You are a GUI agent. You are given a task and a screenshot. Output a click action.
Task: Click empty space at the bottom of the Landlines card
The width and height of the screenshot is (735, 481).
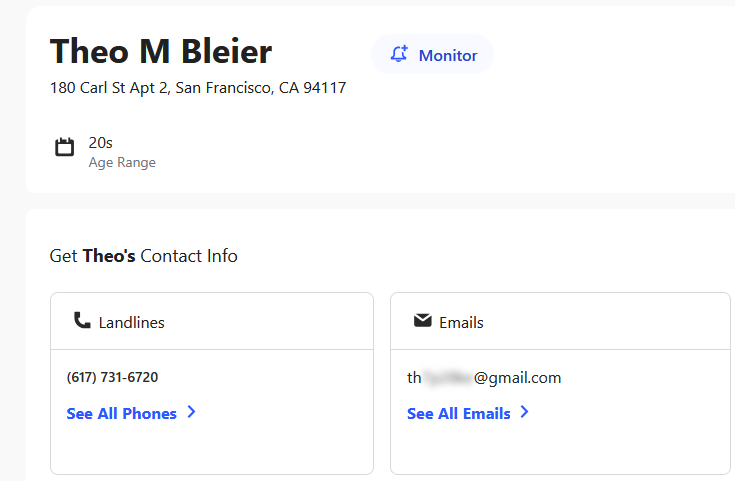211,451
